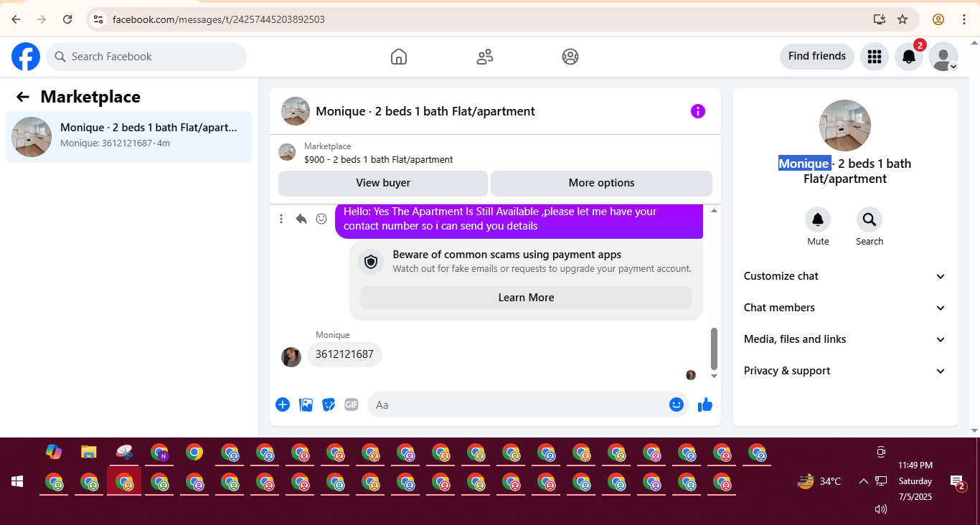
Task: Click the volume speaker tray icon
Action: [881, 509]
